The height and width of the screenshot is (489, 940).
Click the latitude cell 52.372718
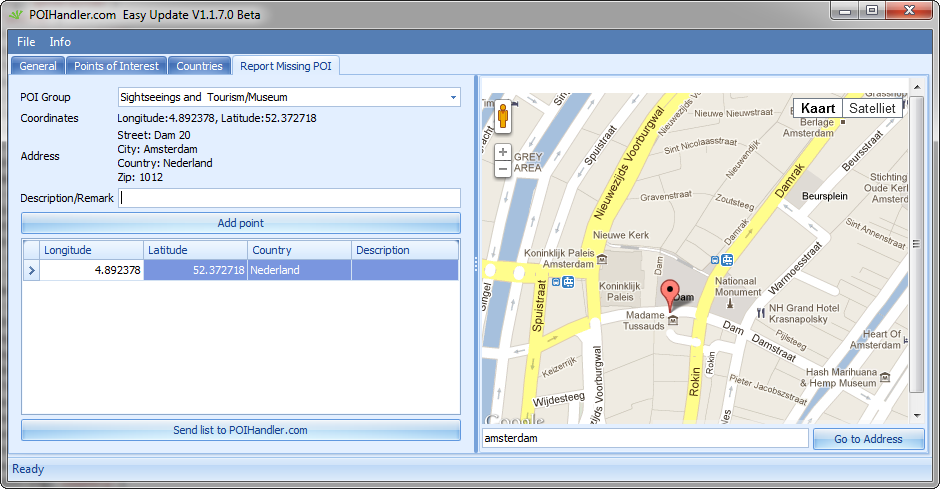[x=195, y=270]
